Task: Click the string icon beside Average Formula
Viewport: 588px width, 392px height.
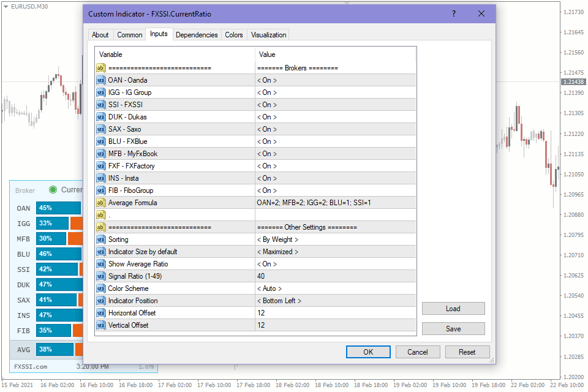Action: pyautogui.click(x=101, y=203)
